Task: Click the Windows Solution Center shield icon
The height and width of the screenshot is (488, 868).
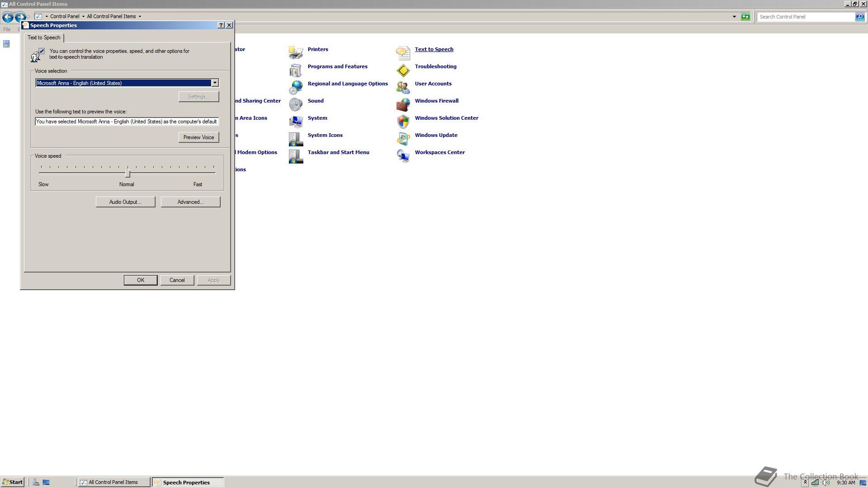Action: (403, 122)
